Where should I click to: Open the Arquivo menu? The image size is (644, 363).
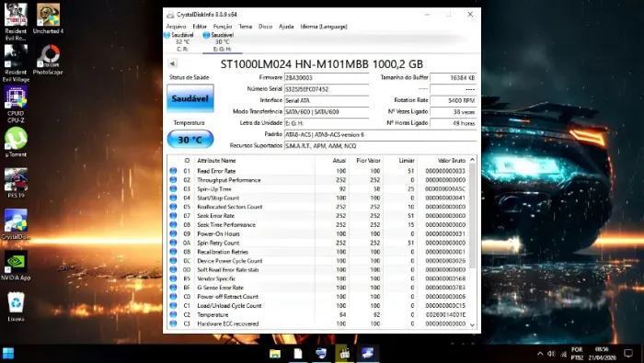[177, 27]
